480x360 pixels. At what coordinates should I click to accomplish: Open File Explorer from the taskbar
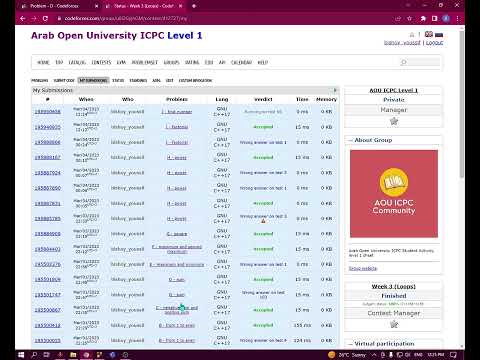(73, 355)
